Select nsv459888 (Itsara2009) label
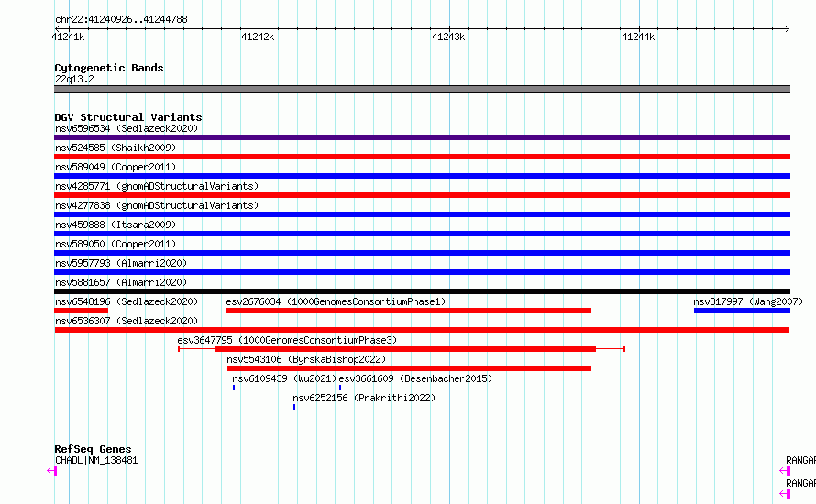Screen dimensions: 816x504 (116, 225)
